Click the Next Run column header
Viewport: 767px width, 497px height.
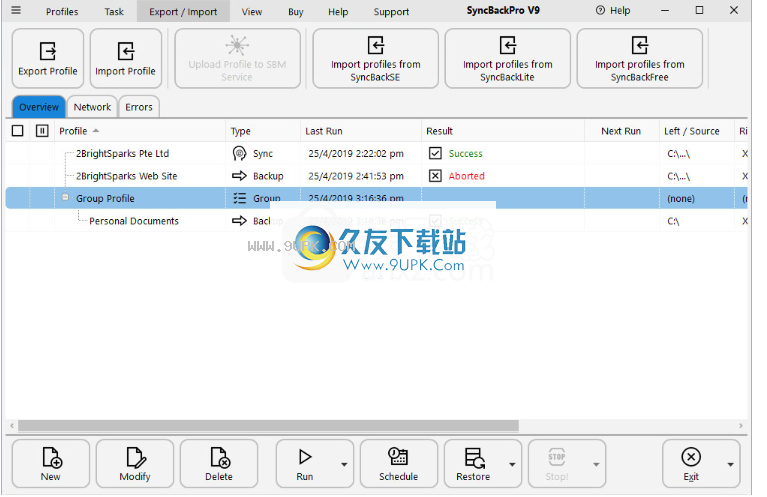(x=621, y=131)
